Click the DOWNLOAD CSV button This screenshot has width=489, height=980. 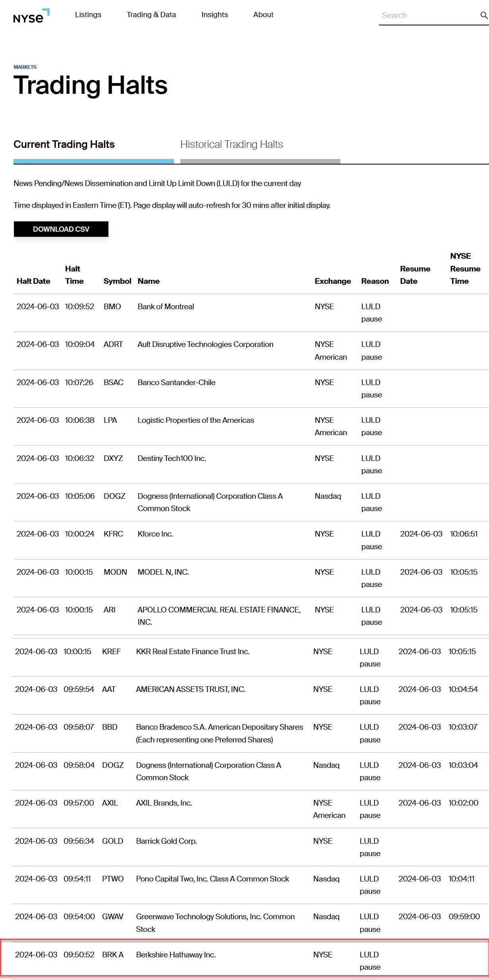coord(61,229)
